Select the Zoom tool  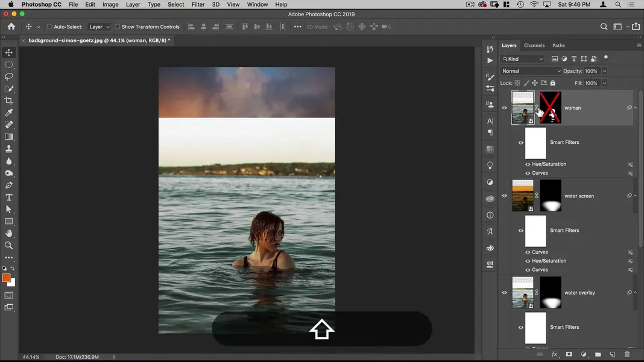click(8, 245)
